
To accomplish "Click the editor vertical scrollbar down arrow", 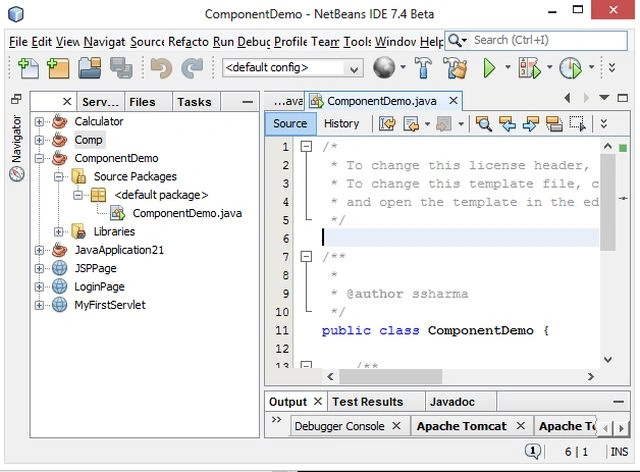I will coord(608,359).
